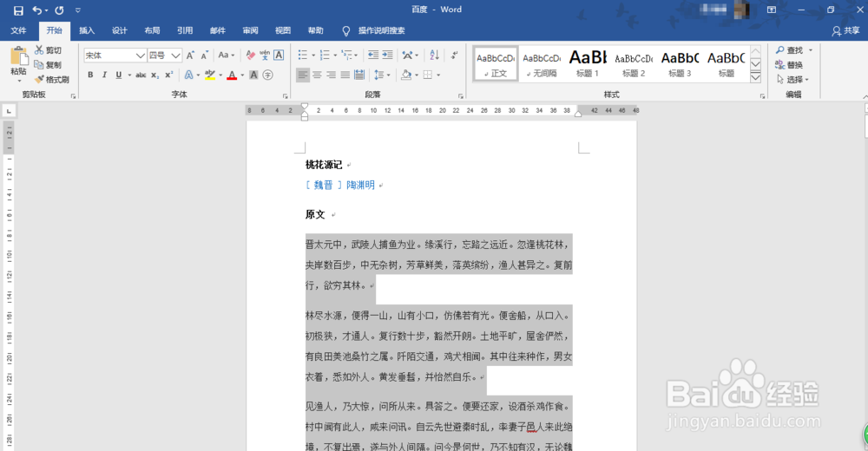This screenshot has height=451, width=868.
Task: Apply multilevel list
Action: pyautogui.click(x=347, y=55)
